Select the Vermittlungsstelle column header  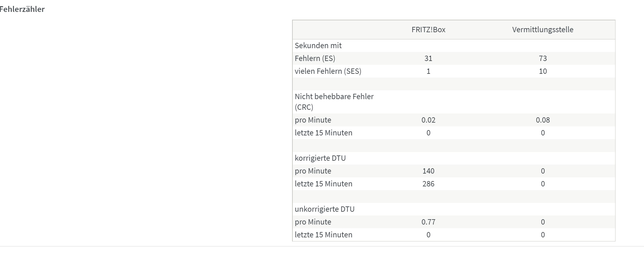(543, 30)
